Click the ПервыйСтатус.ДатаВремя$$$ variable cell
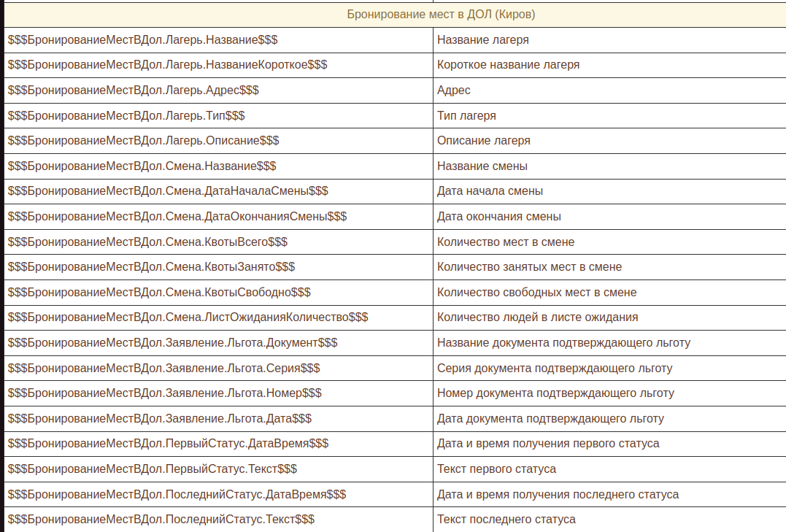Image resolution: width=786 pixels, height=532 pixels. 168,444
